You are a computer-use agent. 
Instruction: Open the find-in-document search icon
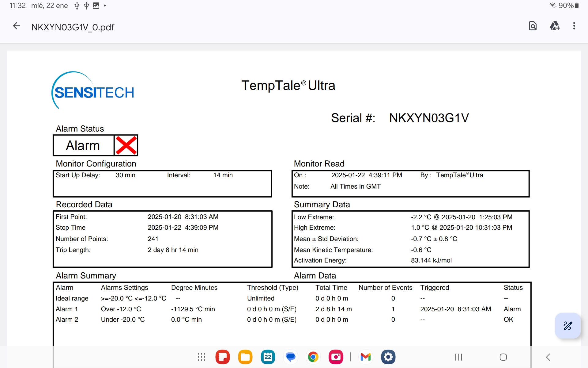tap(533, 26)
